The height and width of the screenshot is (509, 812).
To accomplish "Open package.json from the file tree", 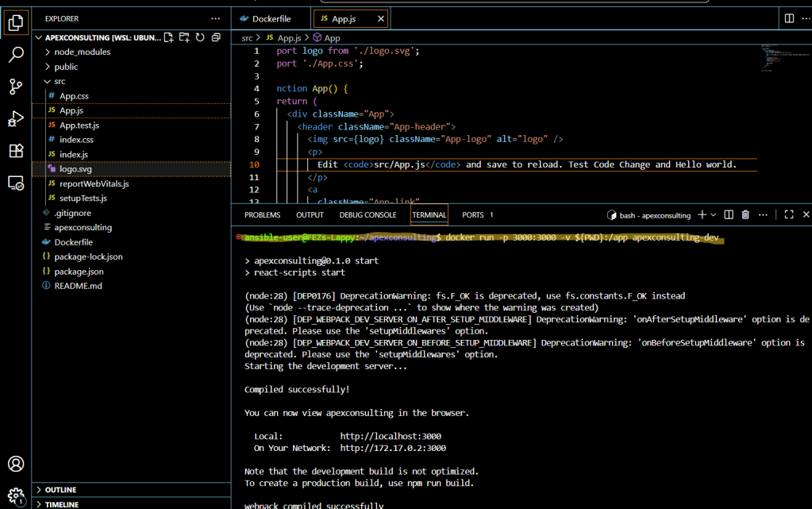I will (79, 272).
